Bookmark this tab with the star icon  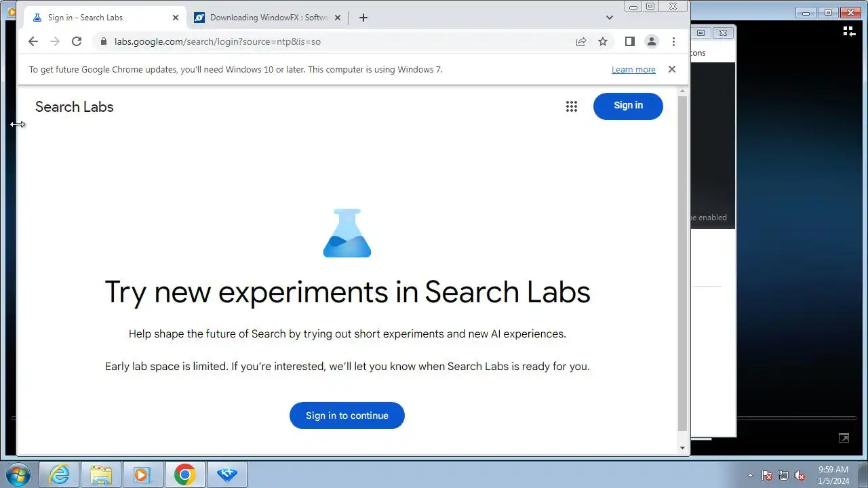coord(603,41)
